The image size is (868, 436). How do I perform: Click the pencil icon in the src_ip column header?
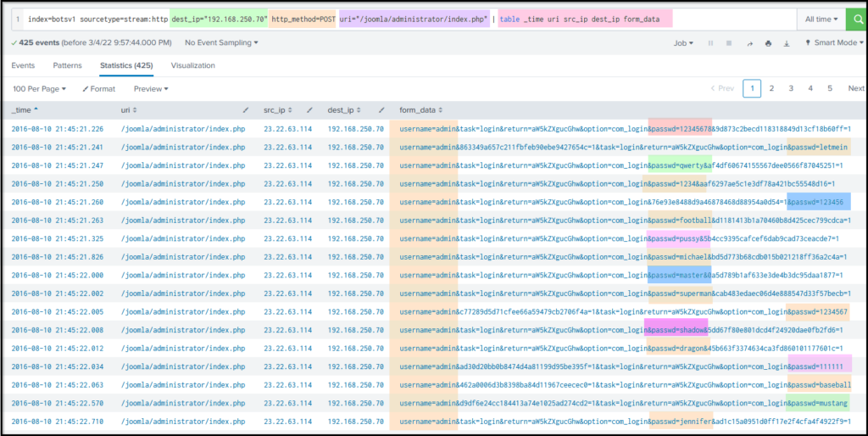click(x=310, y=110)
